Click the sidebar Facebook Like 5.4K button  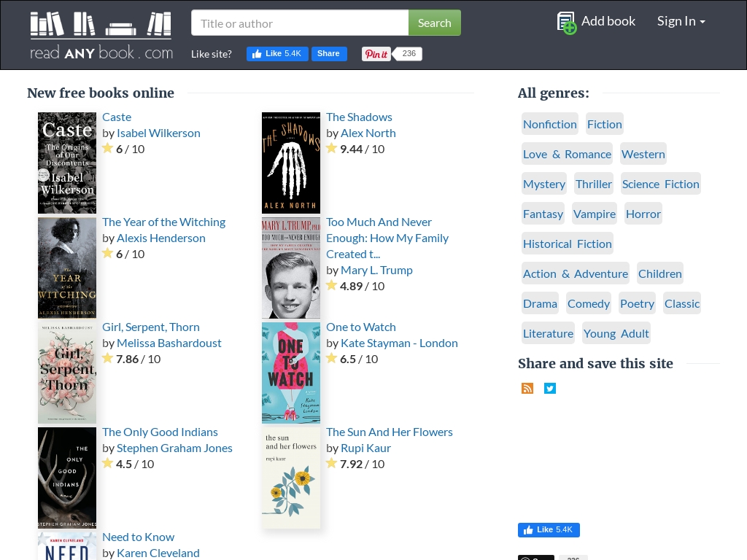pyautogui.click(x=549, y=529)
